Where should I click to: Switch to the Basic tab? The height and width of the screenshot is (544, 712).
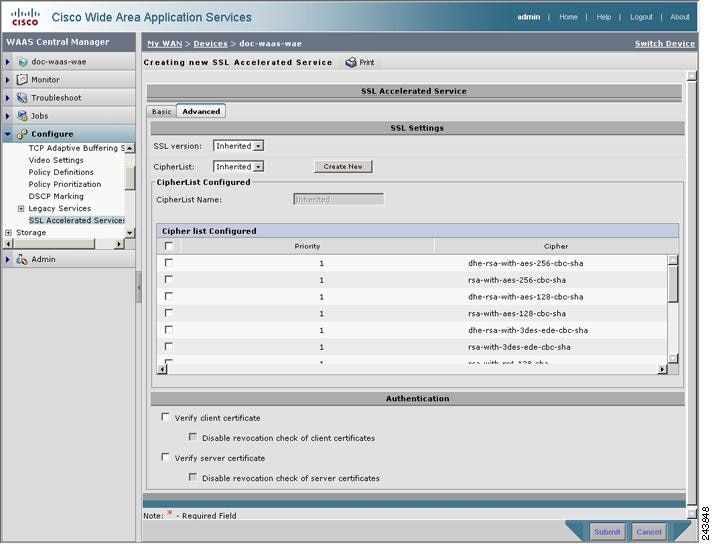click(162, 112)
